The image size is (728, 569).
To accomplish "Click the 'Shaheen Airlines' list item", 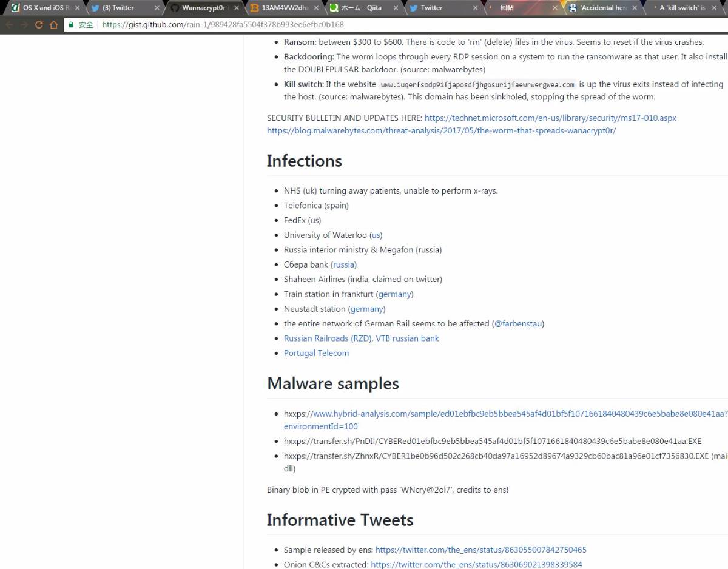I will pos(363,279).
